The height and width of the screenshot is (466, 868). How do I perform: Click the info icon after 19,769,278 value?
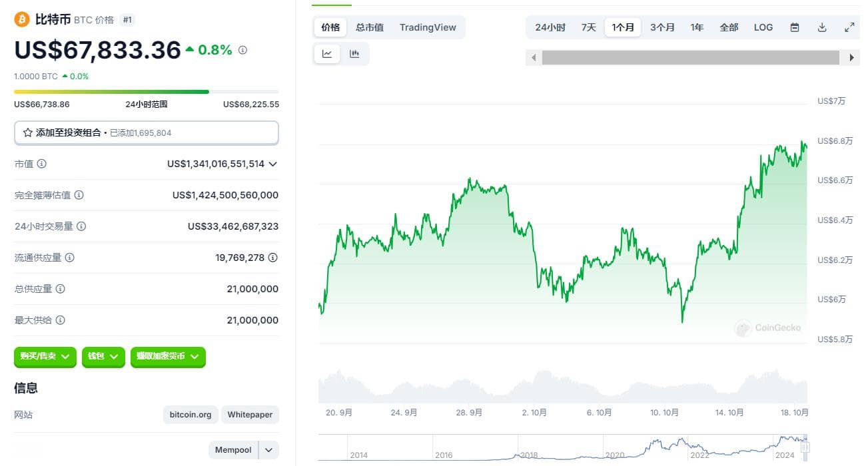(273, 258)
